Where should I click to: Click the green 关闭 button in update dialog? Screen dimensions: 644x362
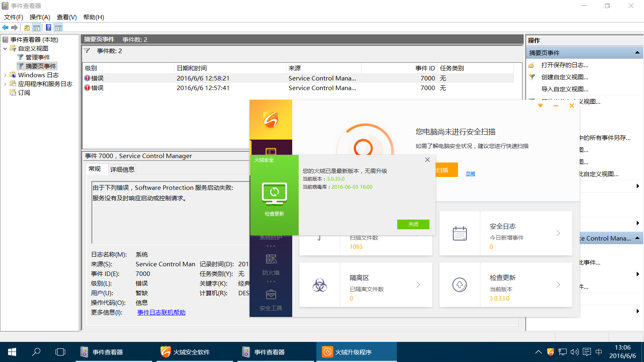[x=413, y=224]
